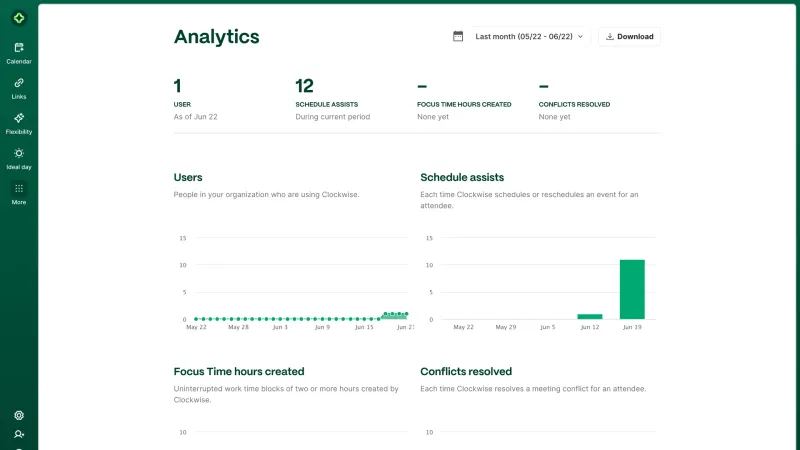Click the Download button

(629, 37)
